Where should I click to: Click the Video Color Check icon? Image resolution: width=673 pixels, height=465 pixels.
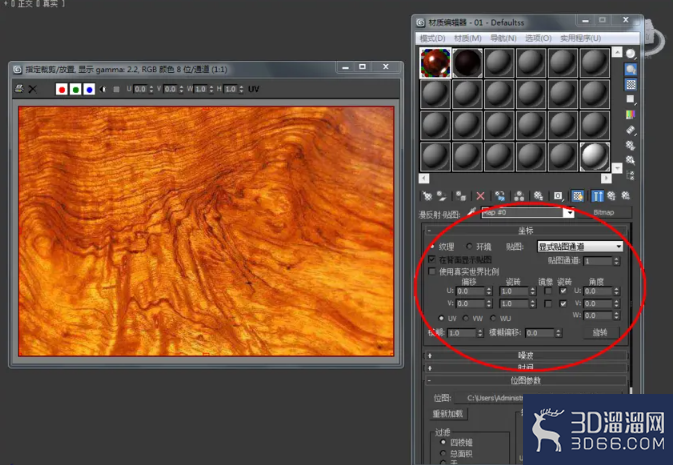point(631,115)
